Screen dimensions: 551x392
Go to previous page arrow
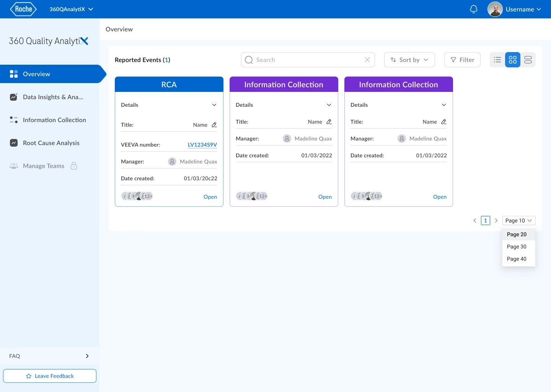point(475,220)
